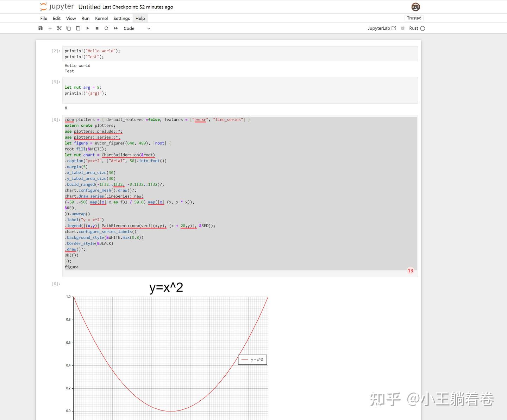
Task: Run the selected cell
Action: [x=88, y=28]
